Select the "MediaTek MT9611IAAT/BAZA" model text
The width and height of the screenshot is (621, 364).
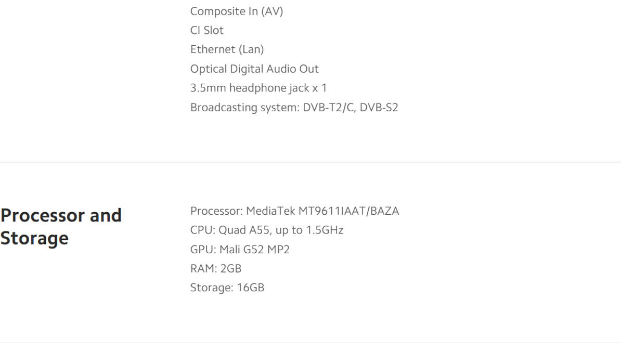pos(322,211)
